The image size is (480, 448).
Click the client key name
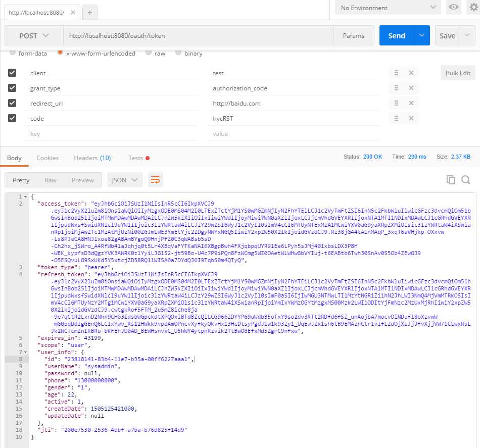[x=38, y=73]
